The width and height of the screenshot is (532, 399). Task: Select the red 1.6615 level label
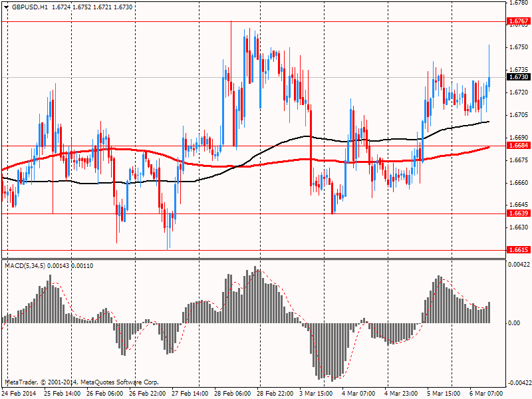coord(518,250)
